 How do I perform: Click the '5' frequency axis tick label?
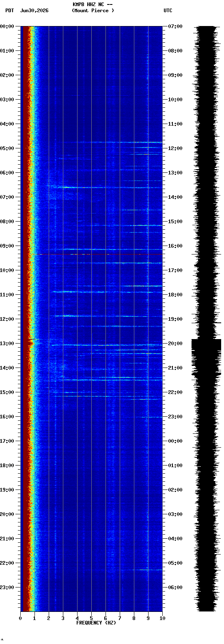[91, 618]
